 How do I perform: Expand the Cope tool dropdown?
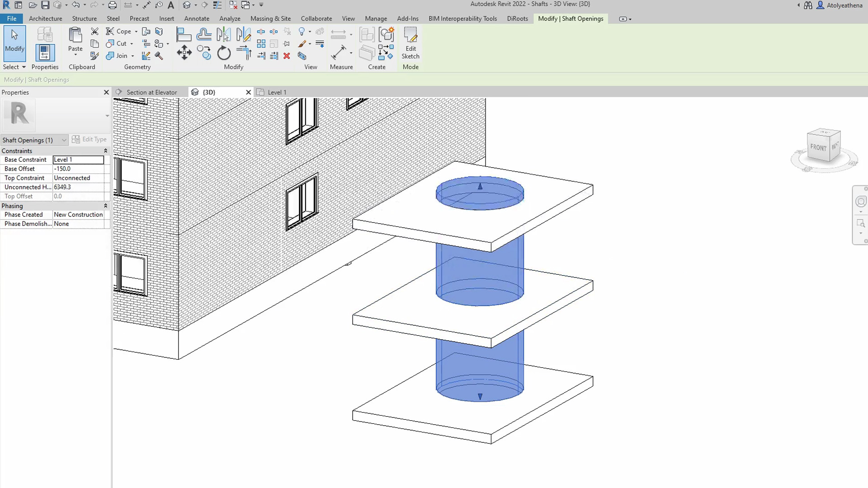click(135, 31)
